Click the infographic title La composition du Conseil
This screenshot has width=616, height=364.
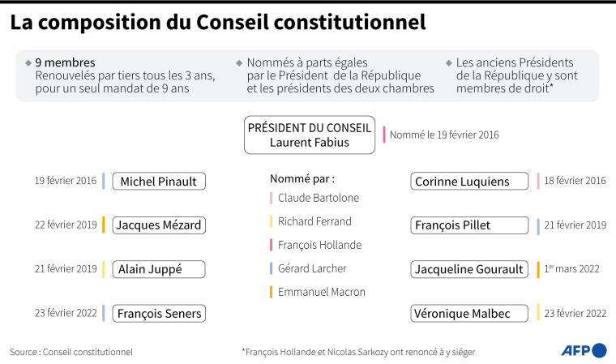(x=218, y=22)
